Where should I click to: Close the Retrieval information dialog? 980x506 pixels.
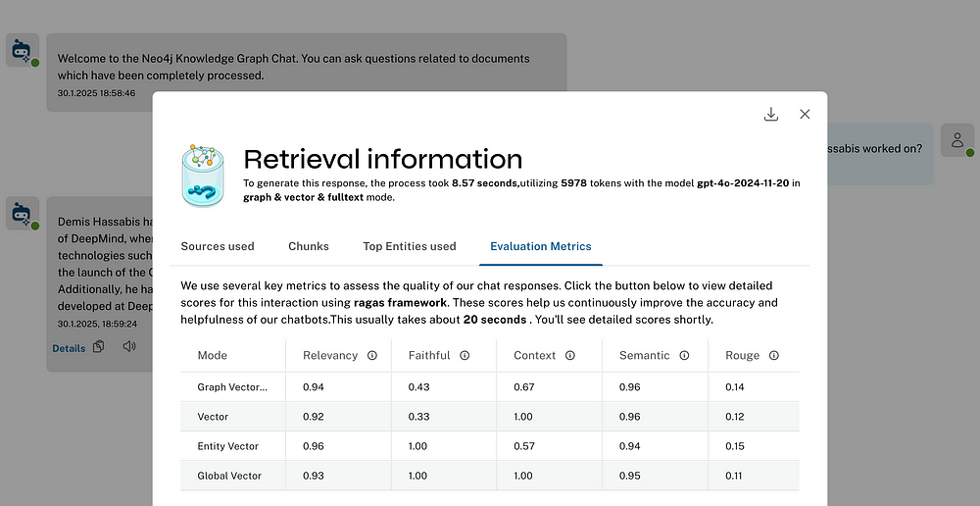(x=805, y=114)
